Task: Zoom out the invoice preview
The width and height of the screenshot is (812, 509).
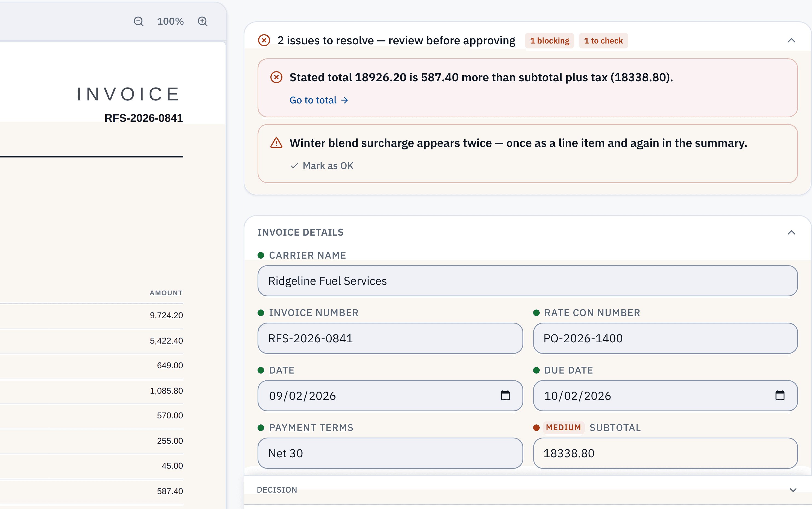Action: pos(139,22)
